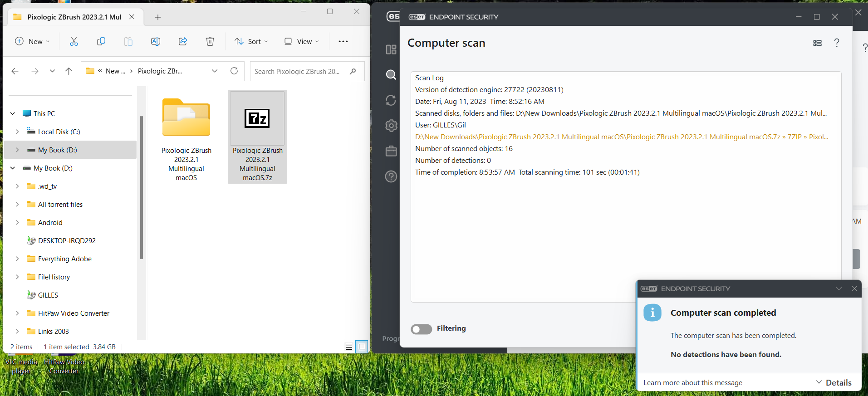Click Learn more about this message link
868x396 pixels.
pyautogui.click(x=693, y=383)
